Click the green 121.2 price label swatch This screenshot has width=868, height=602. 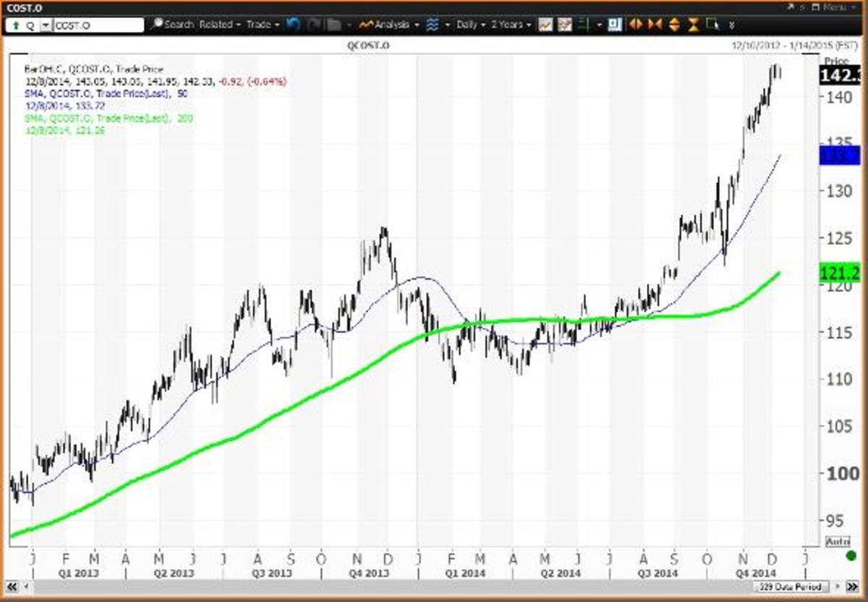(841, 272)
